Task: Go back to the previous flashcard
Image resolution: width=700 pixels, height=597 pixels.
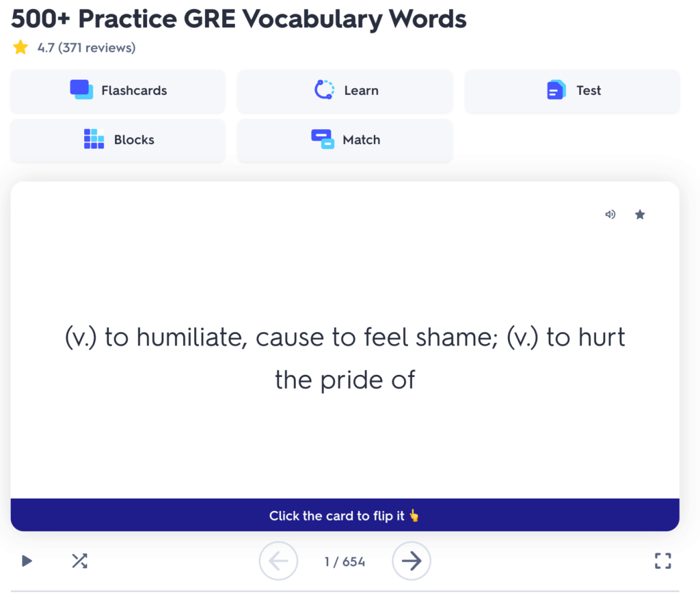Action: click(x=278, y=560)
